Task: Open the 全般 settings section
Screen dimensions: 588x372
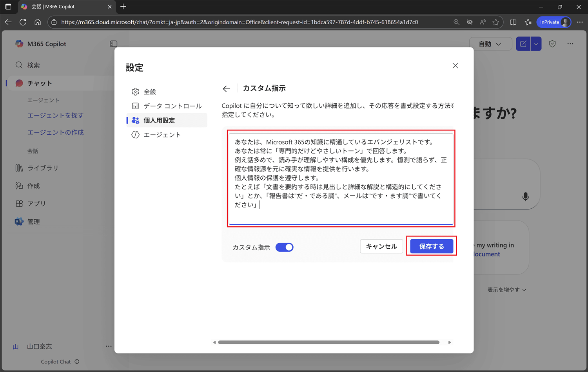Action: 167,92
